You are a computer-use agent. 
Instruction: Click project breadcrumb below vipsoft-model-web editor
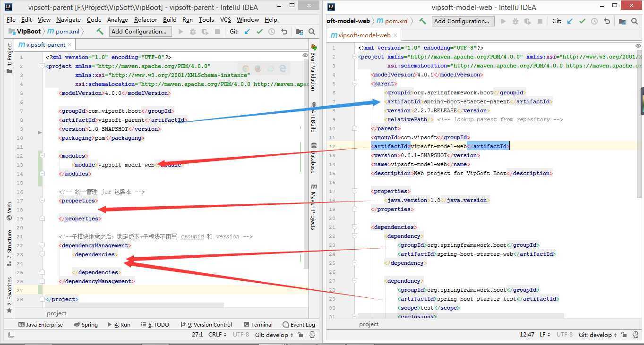[369, 324]
